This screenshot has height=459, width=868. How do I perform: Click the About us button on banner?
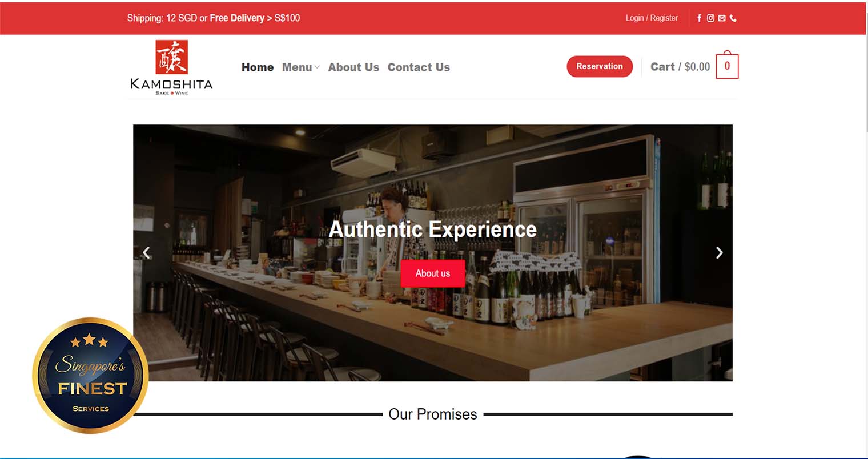(433, 273)
